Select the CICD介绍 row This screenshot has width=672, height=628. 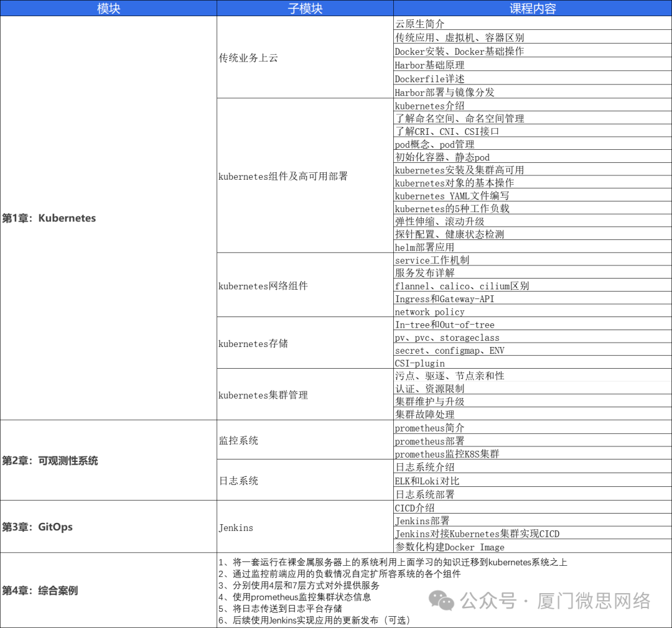click(x=532, y=507)
